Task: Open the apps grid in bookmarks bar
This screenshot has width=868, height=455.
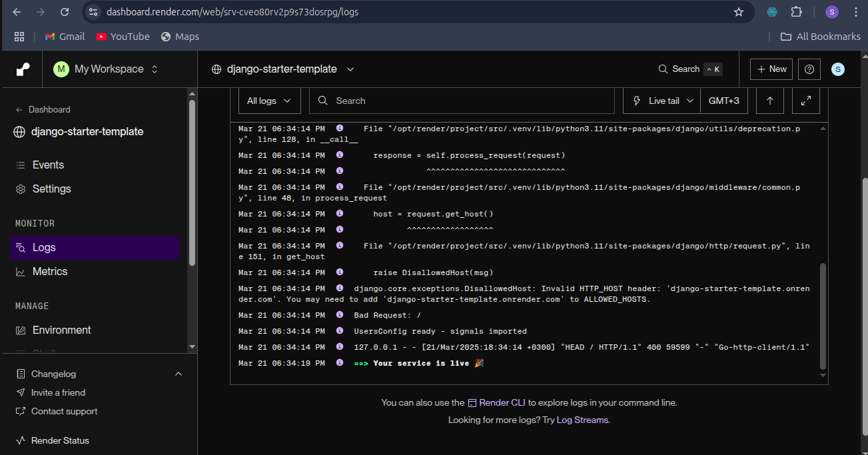Action: [x=19, y=37]
